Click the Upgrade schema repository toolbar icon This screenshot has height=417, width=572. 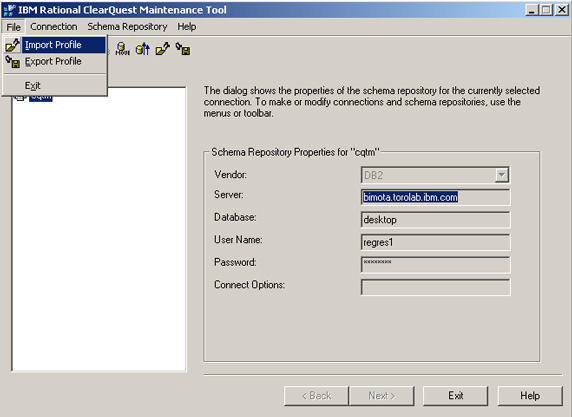(143, 49)
